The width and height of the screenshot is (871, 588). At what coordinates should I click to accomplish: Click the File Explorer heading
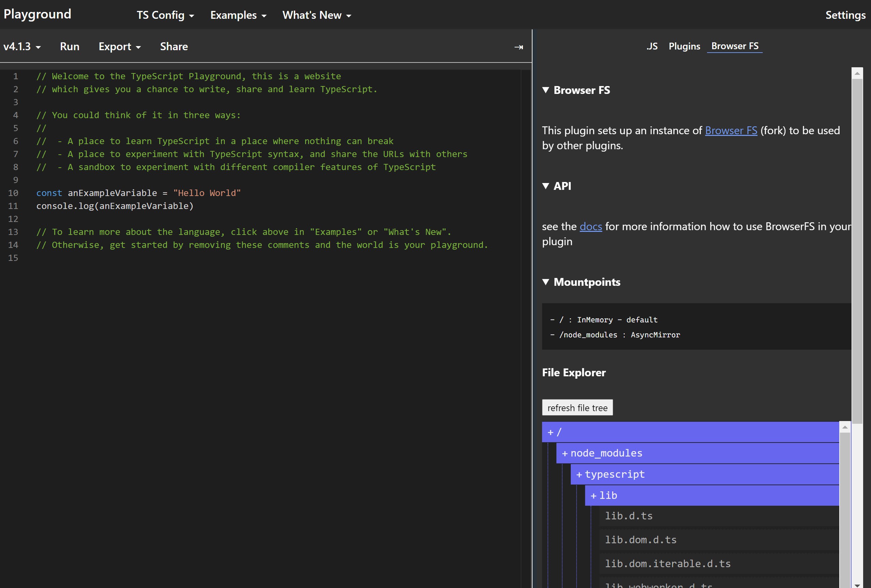tap(574, 373)
